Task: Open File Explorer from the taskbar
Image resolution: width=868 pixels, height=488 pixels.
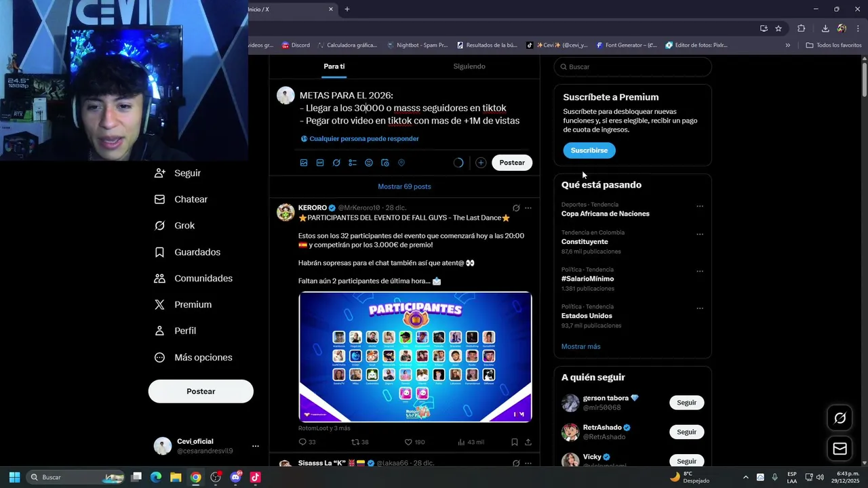Action: pos(176,477)
